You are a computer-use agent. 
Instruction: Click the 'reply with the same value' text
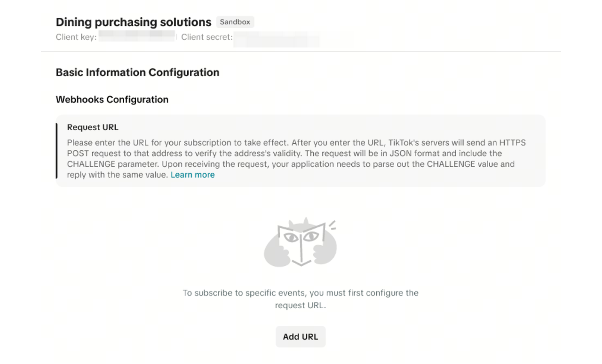pos(118,175)
